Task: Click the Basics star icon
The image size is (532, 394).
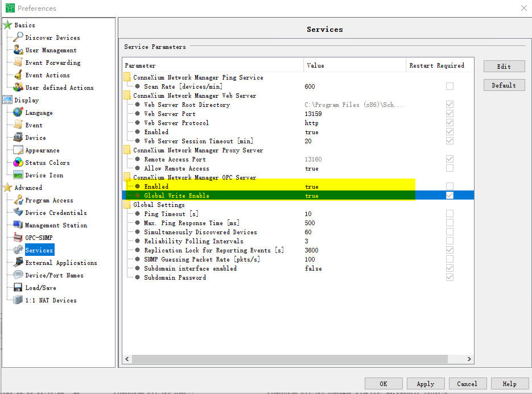Action: coord(7,24)
